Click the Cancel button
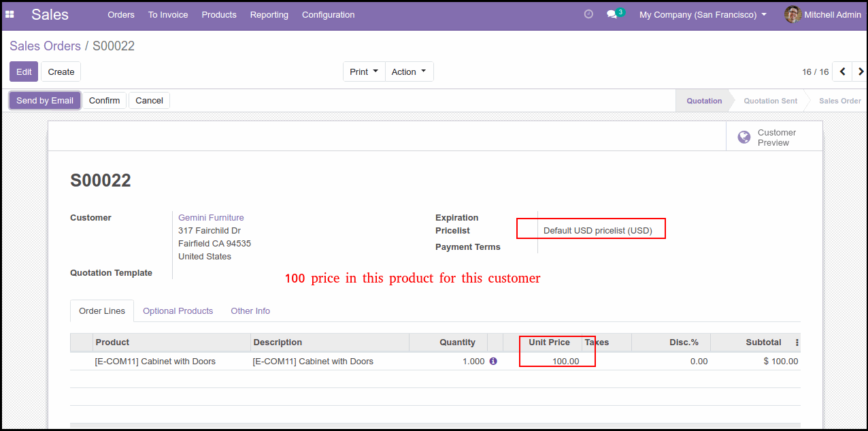The image size is (868, 431). coord(149,100)
